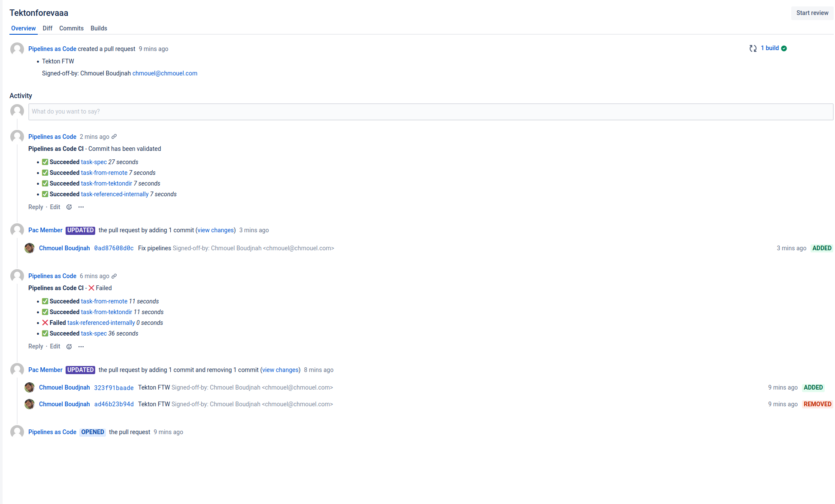Switch to the Diff tab
Viewport: 835px width, 504px height.
tap(47, 28)
